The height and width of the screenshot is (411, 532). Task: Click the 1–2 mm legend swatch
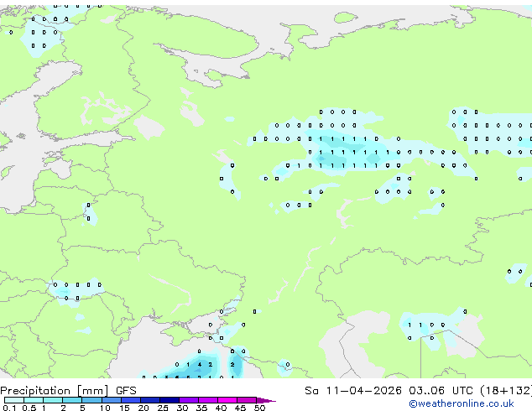click(x=53, y=400)
